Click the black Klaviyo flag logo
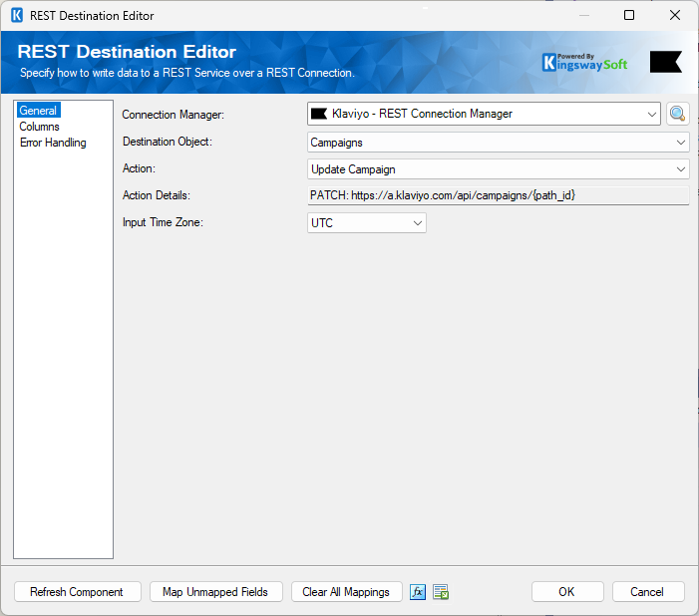Image resolution: width=699 pixels, height=616 pixels. tap(665, 62)
